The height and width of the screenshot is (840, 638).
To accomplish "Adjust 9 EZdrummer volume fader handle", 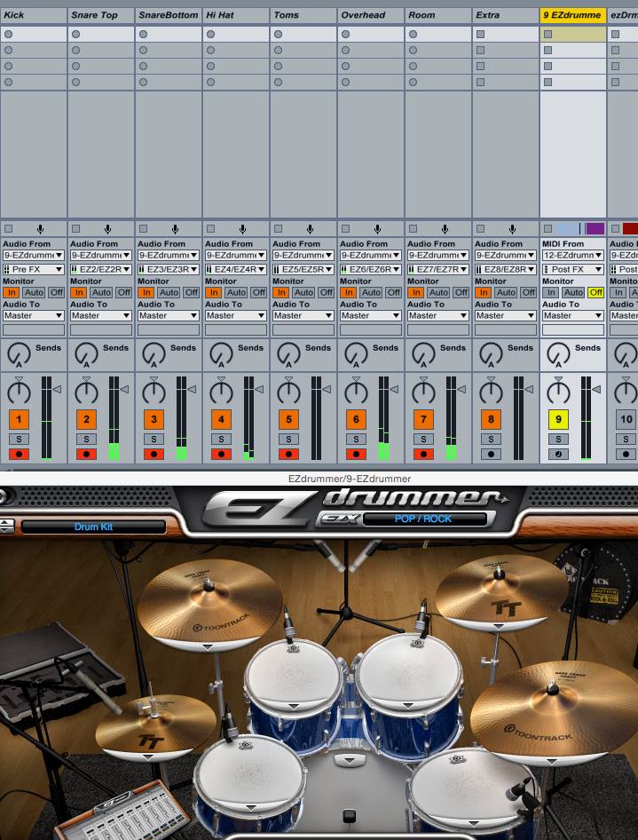I will coord(596,390).
